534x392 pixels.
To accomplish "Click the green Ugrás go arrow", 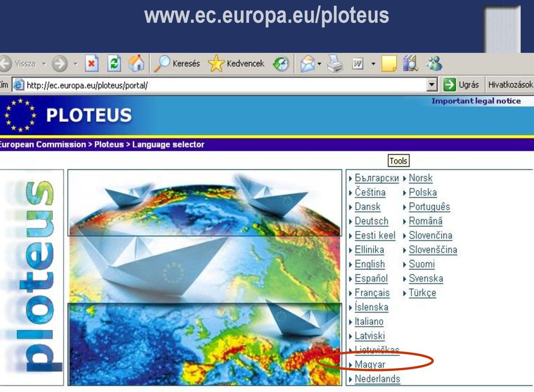I will (449, 85).
